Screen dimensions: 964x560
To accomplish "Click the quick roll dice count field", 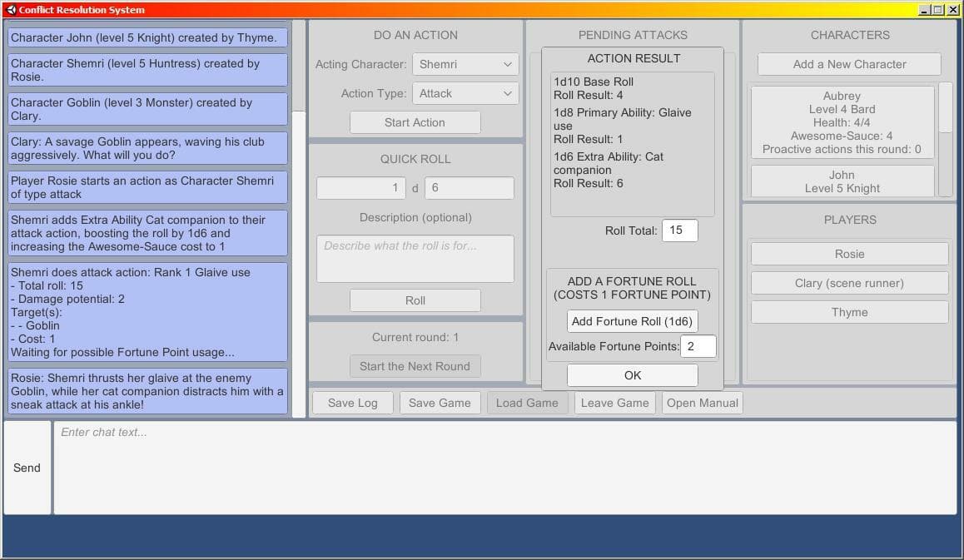I will [361, 188].
